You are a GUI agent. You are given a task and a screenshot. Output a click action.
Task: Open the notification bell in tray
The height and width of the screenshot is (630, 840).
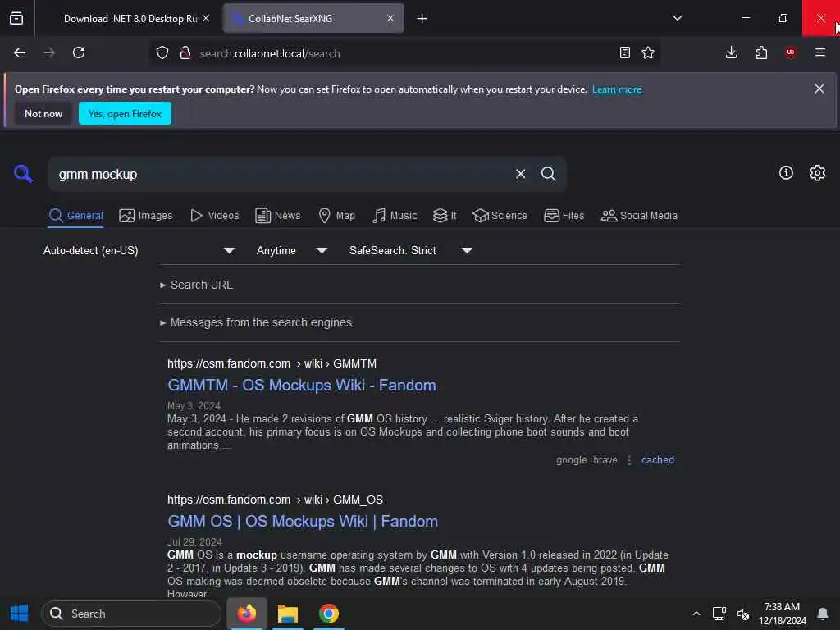click(822, 614)
